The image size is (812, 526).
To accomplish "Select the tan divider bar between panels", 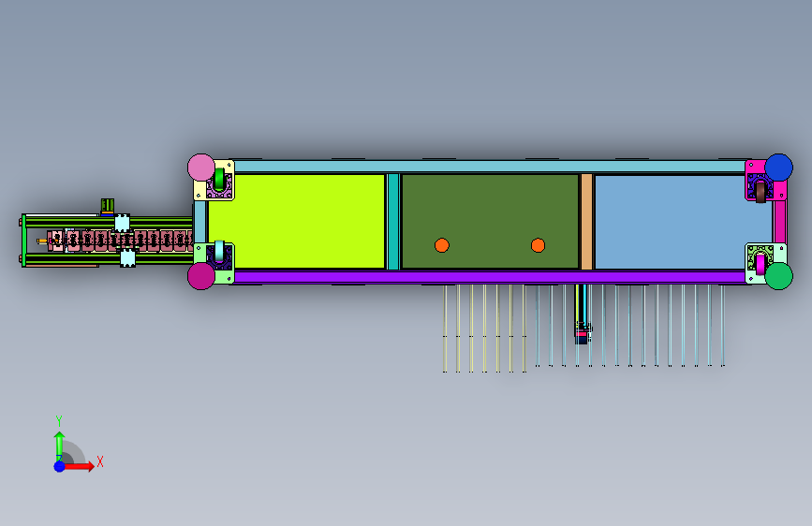I will 586,222.
